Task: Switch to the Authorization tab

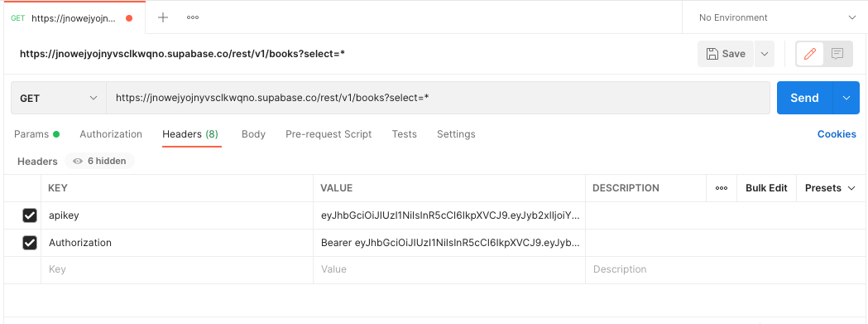Action: tap(111, 134)
